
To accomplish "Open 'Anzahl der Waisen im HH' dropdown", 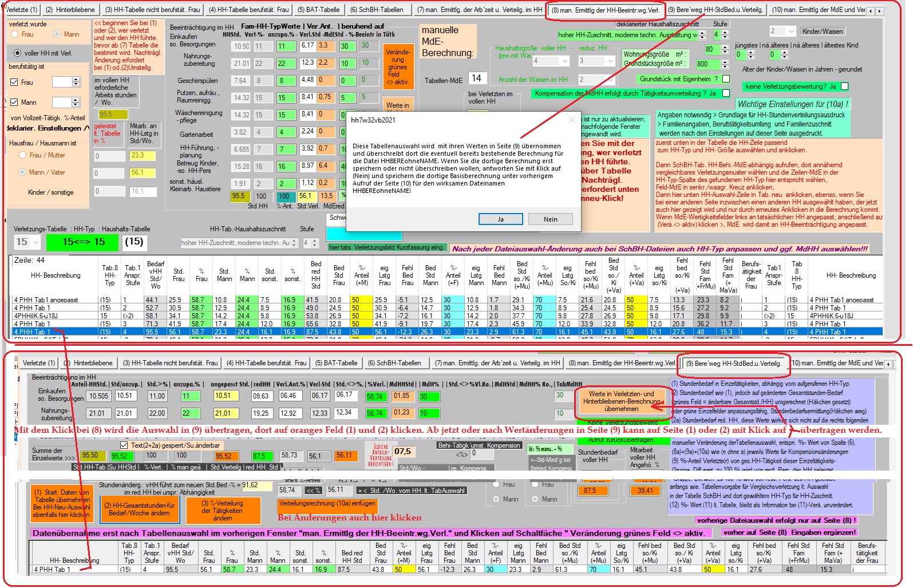I will click(610, 80).
